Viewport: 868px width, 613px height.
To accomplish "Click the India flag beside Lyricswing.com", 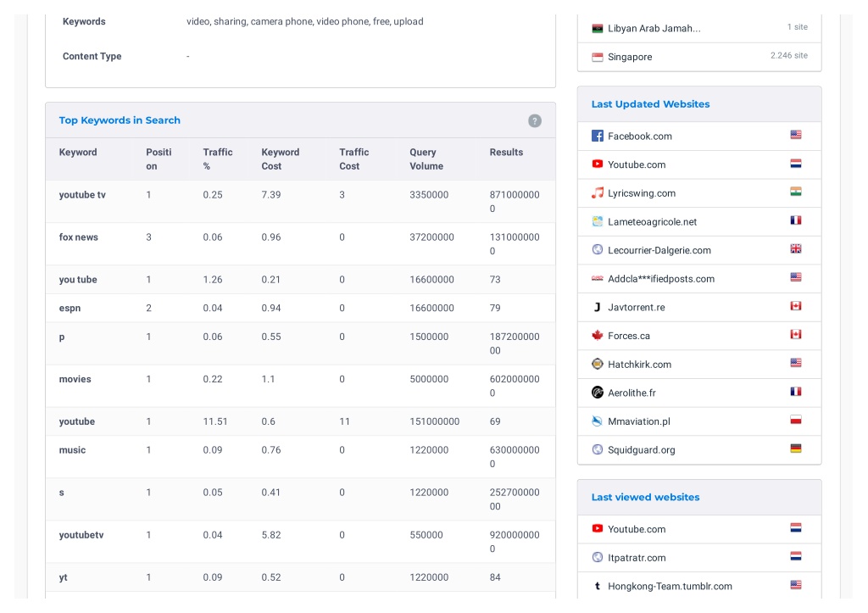I will [x=795, y=192].
